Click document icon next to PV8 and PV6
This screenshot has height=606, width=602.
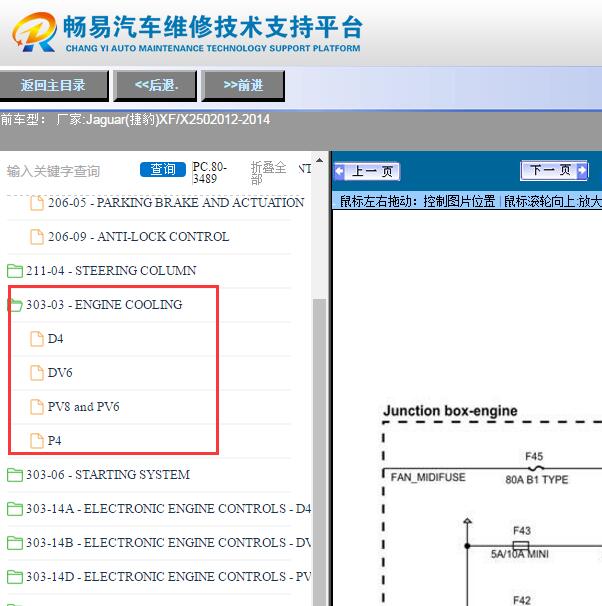pyautogui.click(x=37, y=407)
